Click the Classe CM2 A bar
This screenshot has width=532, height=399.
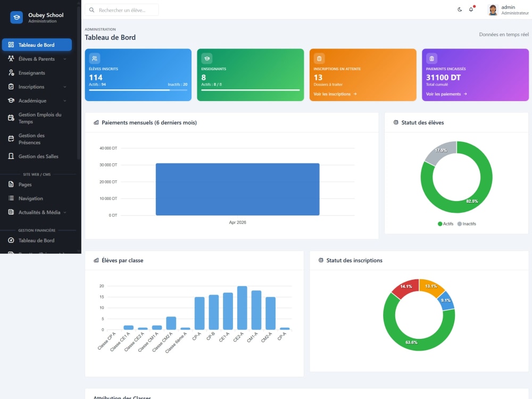(x=171, y=323)
